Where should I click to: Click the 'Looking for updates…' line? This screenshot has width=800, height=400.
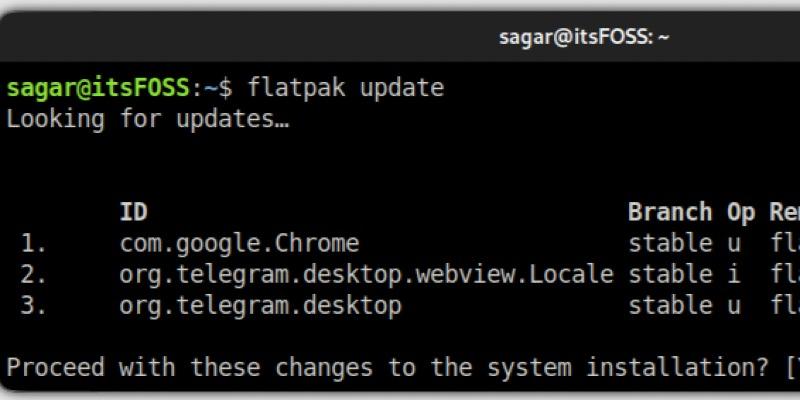tap(147, 119)
